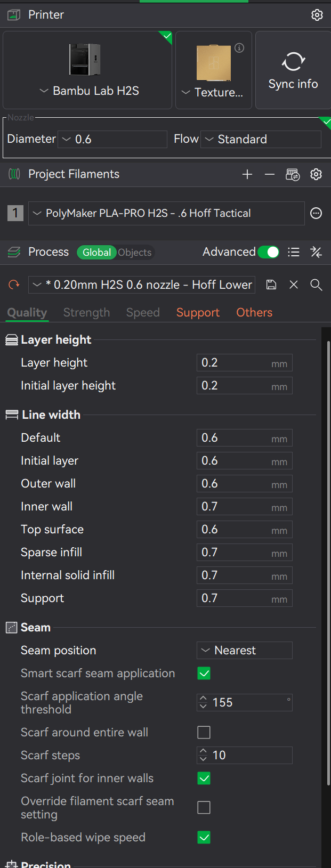Switch to the Strength tab
Image resolution: width=331 pixels, height=868 pixels.
(86, 313)
